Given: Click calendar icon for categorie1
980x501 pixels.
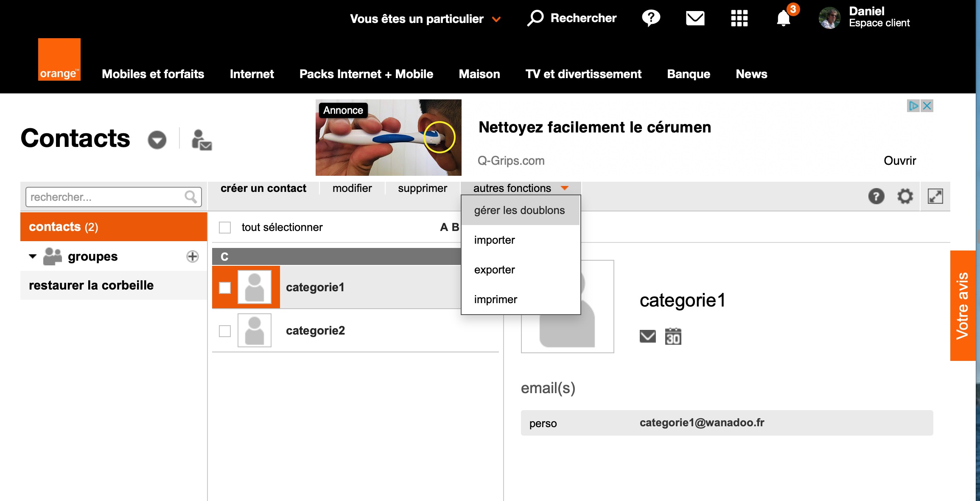Looking at the screenshot, I should coord(673,337).
